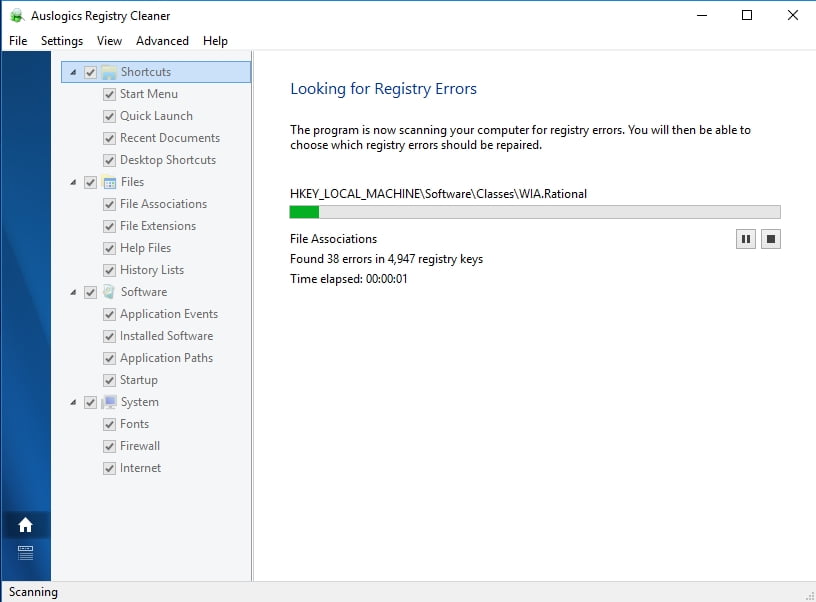Image resolution: width=816 pixels, height=602 pixels.
Task: Click the 'Time elapsed: 00:00:01' text
Action: pos(349,279)
